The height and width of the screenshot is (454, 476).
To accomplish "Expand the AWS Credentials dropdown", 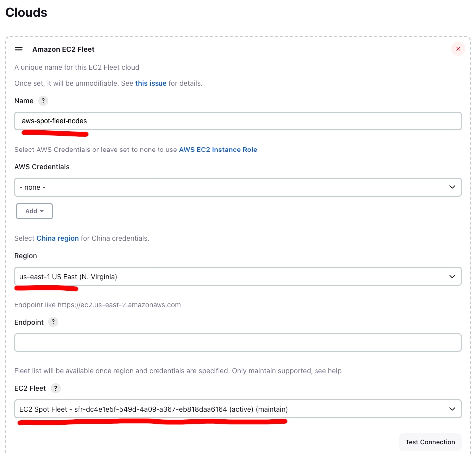I will click(238, 187).
